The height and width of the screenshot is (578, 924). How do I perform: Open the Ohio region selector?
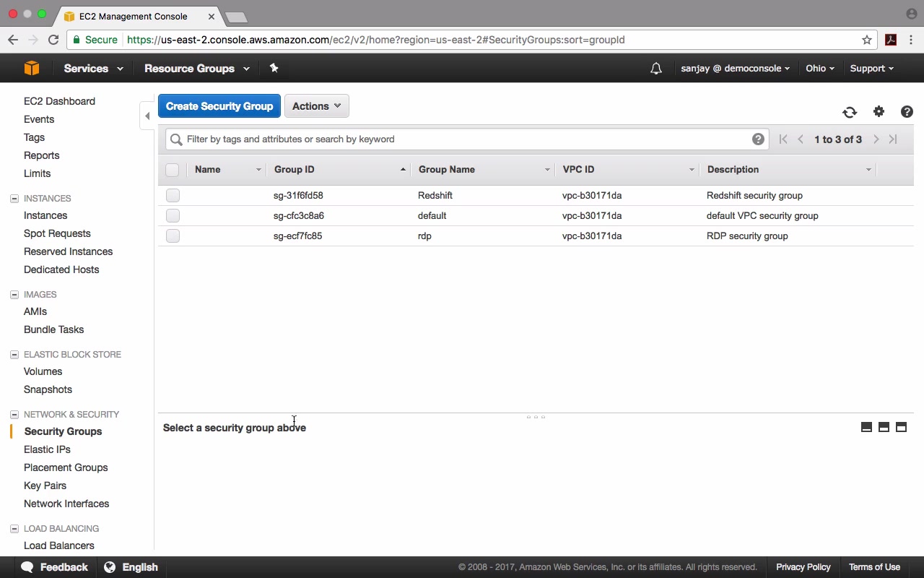pyautogui.click(x=820, y=69)
